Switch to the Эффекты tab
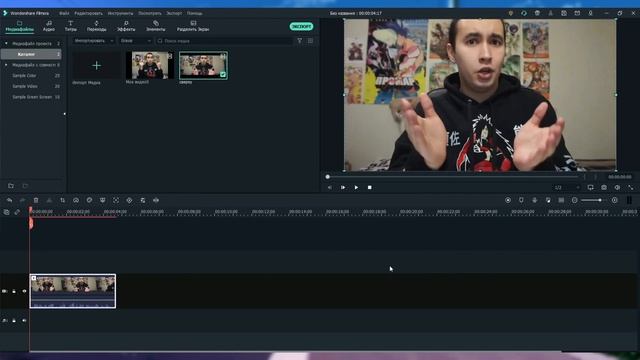 click(x=126, y=26)
